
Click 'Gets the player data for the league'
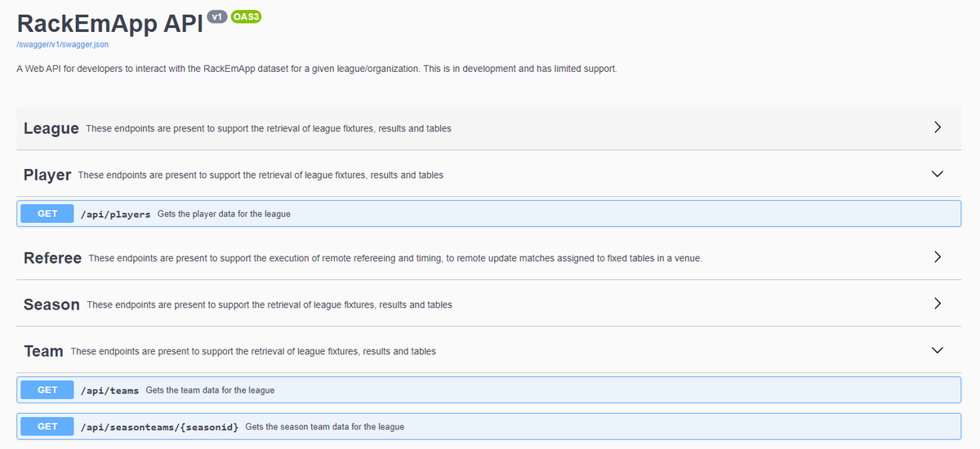[x=224, y=214]
